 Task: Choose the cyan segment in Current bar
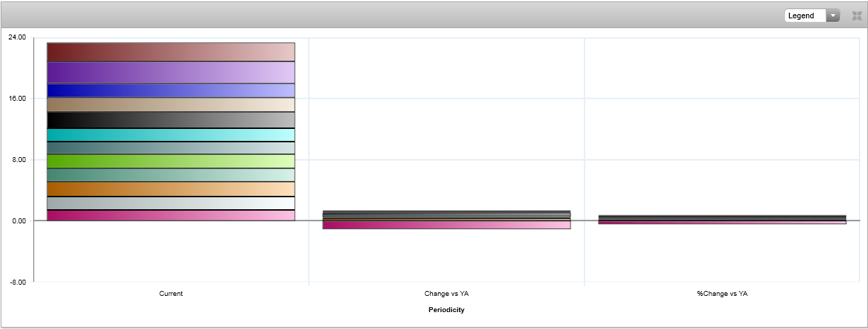click(x=171, y=135)
